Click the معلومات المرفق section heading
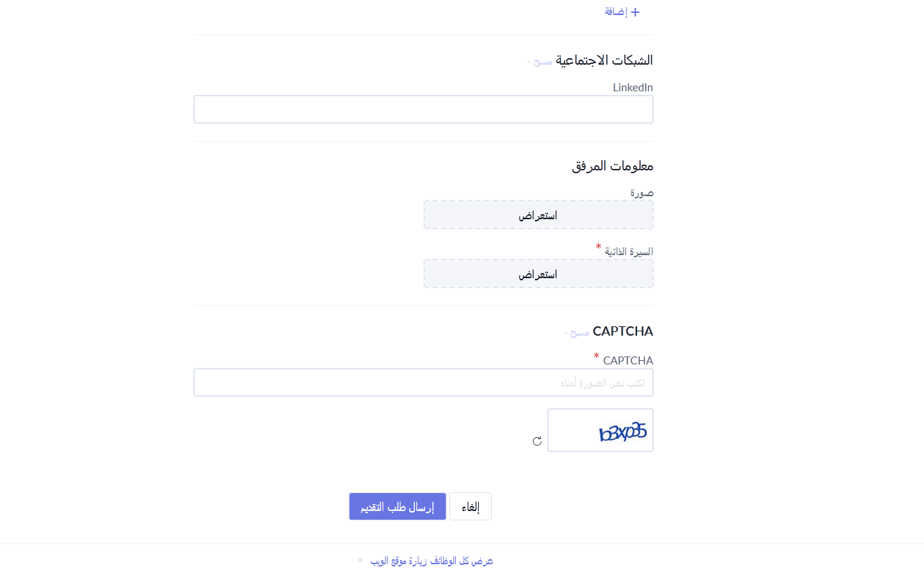Image resolution: width=924 pixels, height=570 pixels. [x=613, y=166]
